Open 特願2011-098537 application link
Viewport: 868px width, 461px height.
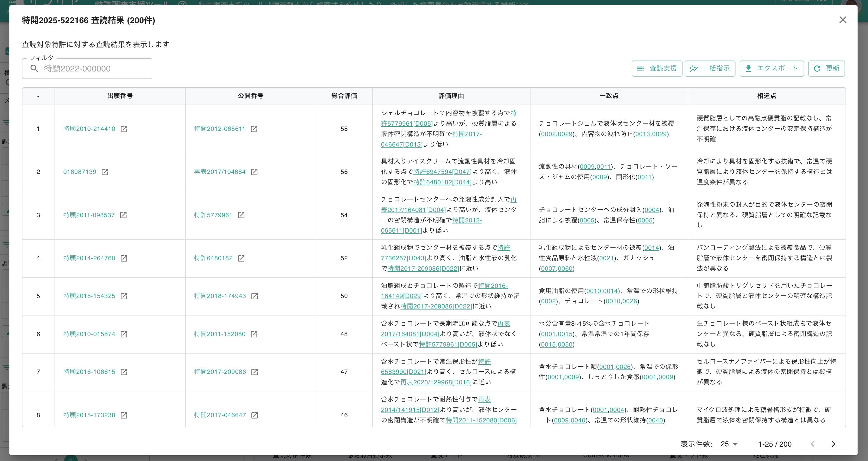point(89,215)
